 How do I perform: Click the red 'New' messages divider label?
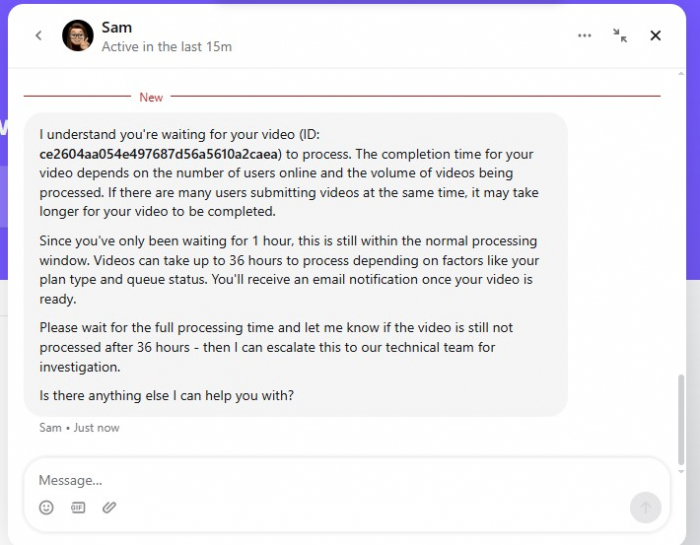tap(151, 97)
